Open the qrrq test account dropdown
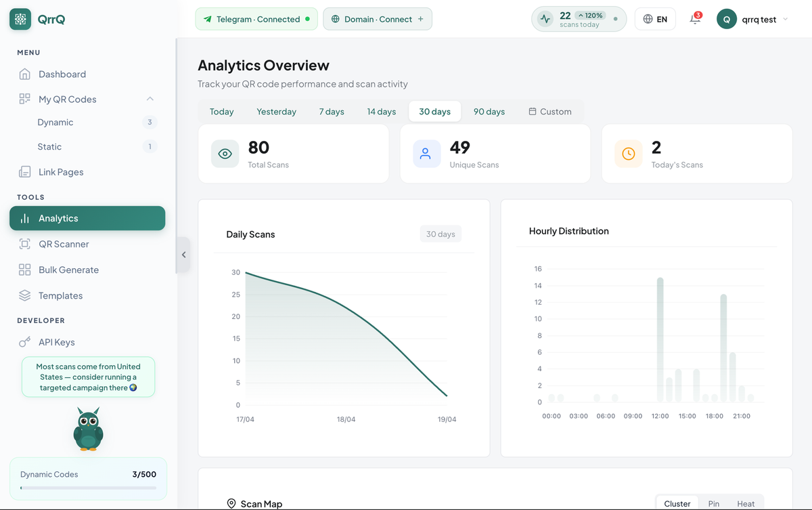Screen dimensions: 812x510 [x=752, y=19]
